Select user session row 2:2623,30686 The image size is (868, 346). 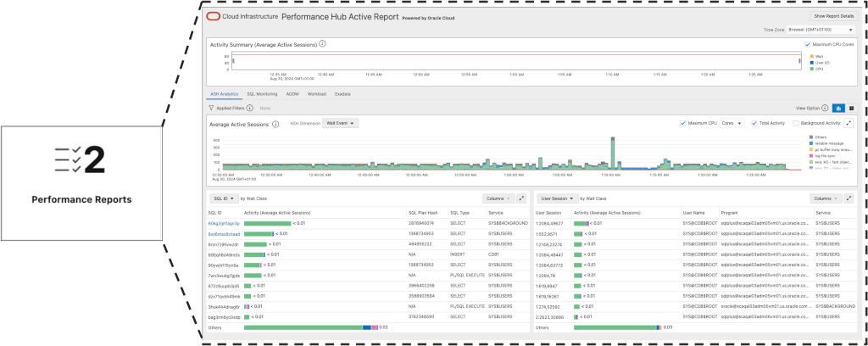pos(695,317)
